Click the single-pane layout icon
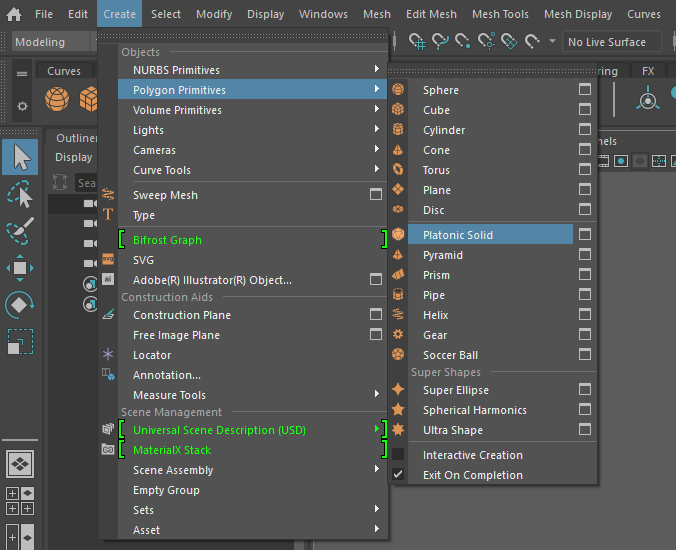This screenshot has width=676, height=550. 20,464
